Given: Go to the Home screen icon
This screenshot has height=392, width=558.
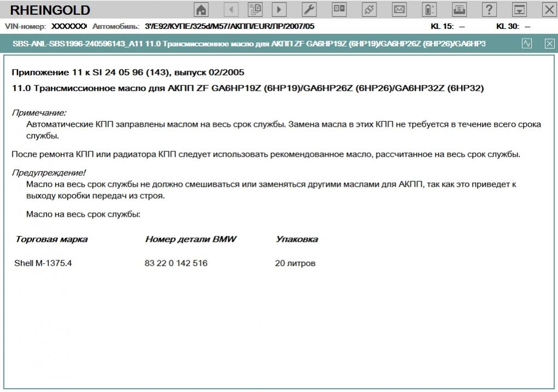Looking at the screenshot, I should click(202, 9).
